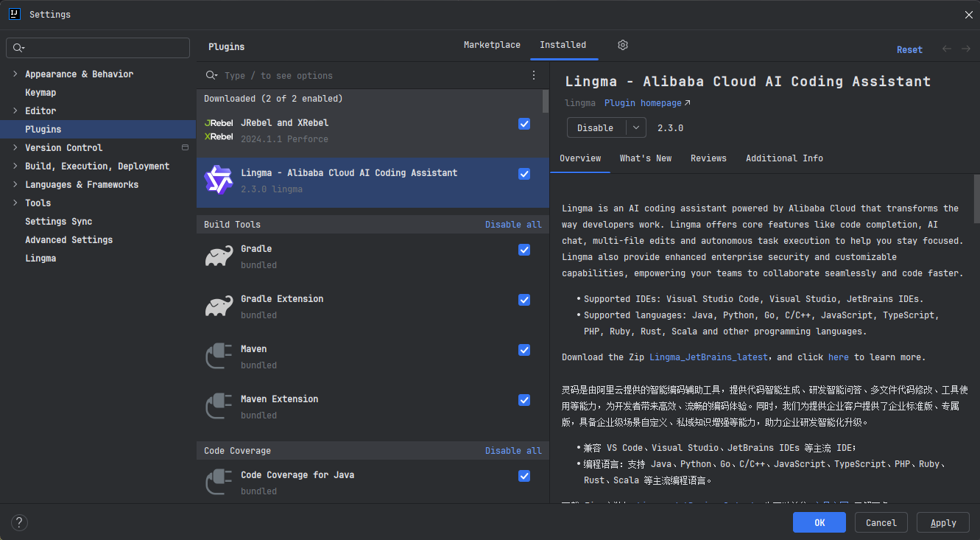Image resolution: width=980 pixels, height=540 pixels.
Task: Open the Overview tab
Action: point(580,158)
